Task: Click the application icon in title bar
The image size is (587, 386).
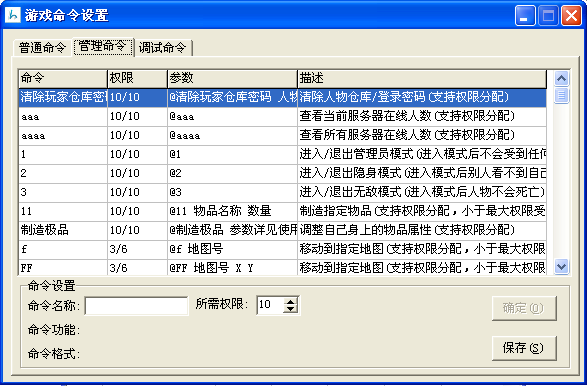Action: point(13,15)
